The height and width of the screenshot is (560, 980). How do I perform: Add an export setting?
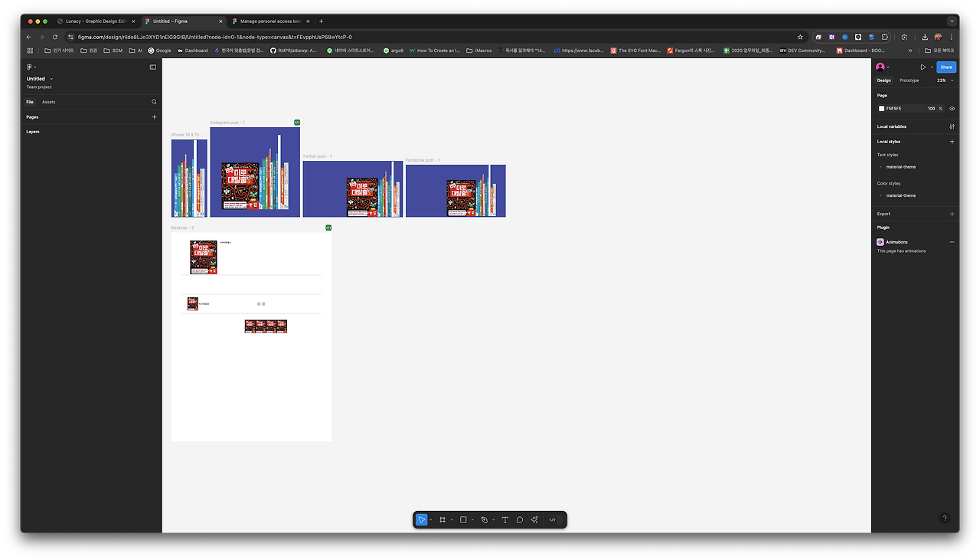click(x=952, y=214)
